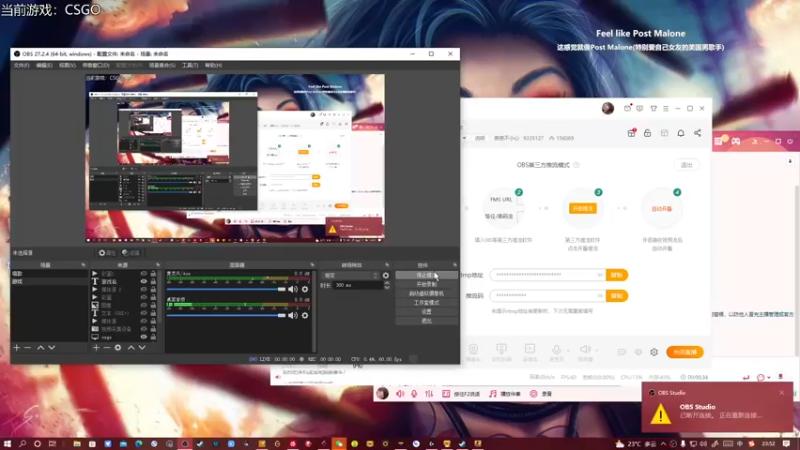Viewport: 800px width, 450px height.
Task: Click speaker icon in floating voice toolbar
Action: coord(401,394)
